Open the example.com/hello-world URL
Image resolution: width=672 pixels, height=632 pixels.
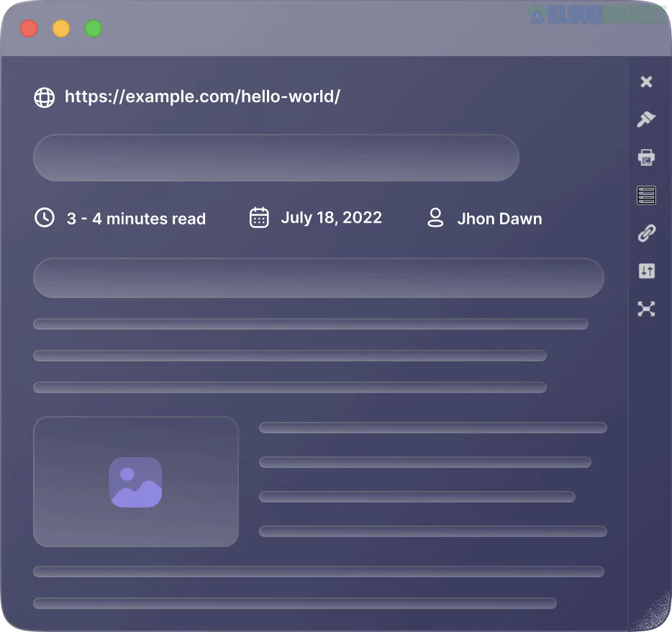203,96
